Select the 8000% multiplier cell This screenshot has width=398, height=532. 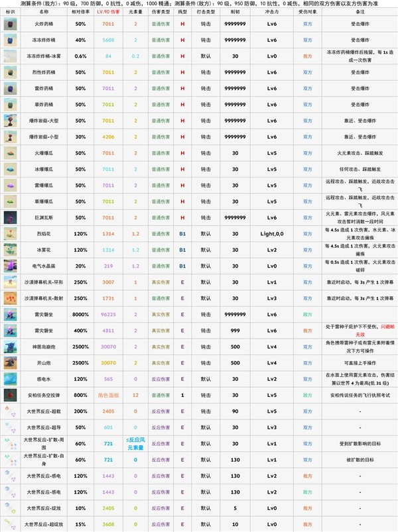80,315
